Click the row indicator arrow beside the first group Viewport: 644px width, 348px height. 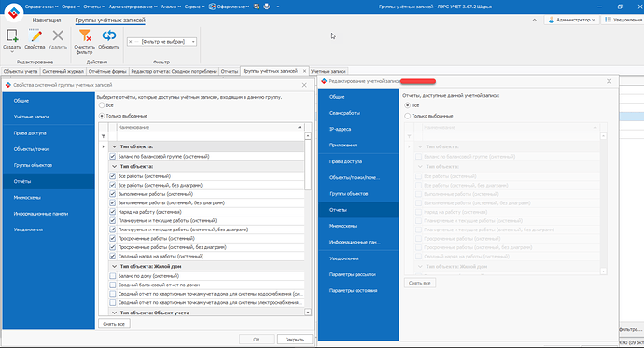(104, 146)
